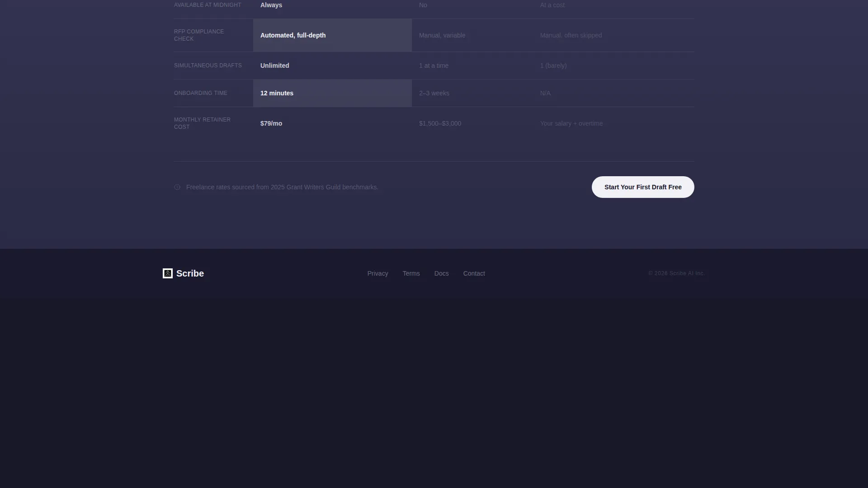Click the 'N/A' onboarding cell
The height and width of the screenshot is (488, 868).
coord(613,93)
